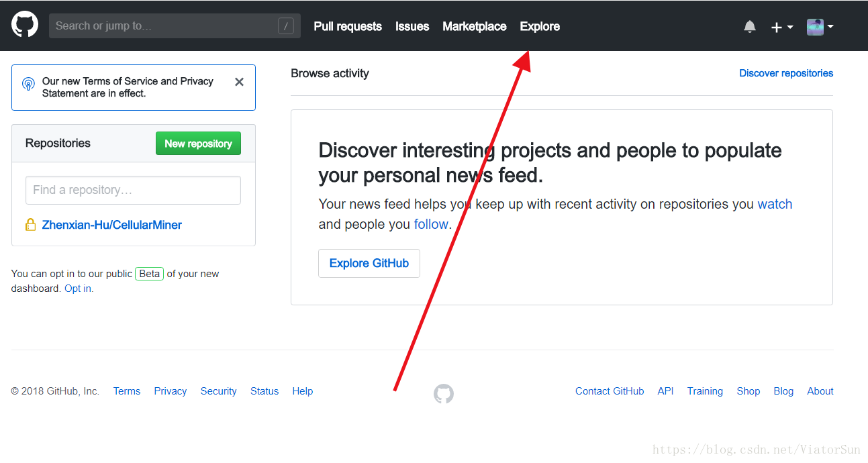This screenshot has height=463, width=868.
Task: Click the Browse activity heading
Action: tap(330, 73)
